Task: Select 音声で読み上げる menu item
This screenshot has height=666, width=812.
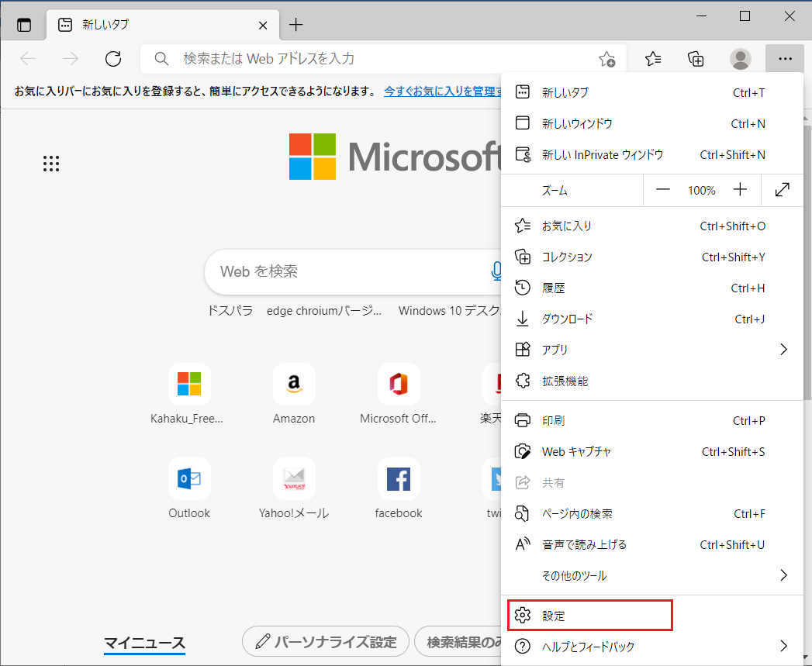Action: 652,545
